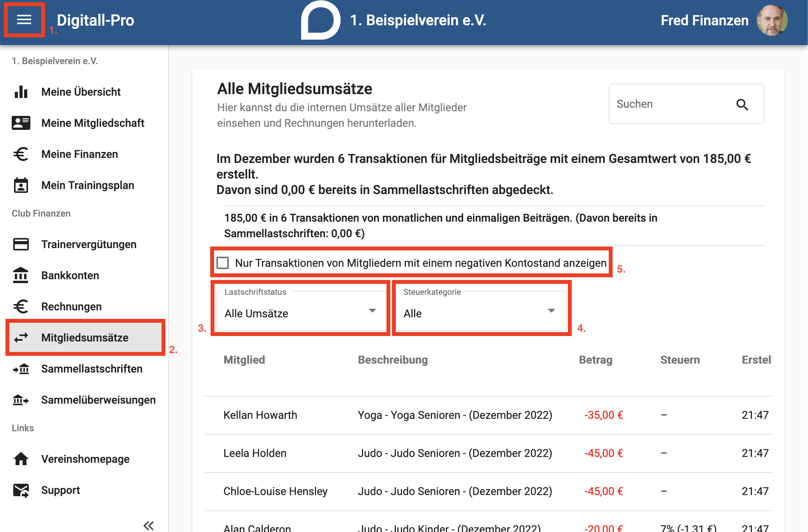Open Meine Mitgliedschaft menu item
808x532 pixels.
[x=84, y=123]
